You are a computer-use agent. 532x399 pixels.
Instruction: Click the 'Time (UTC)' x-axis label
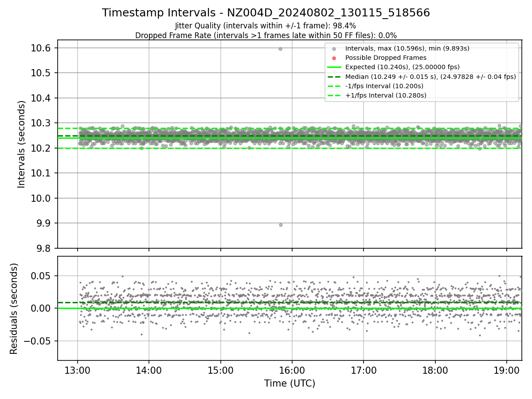coord(289,383)
